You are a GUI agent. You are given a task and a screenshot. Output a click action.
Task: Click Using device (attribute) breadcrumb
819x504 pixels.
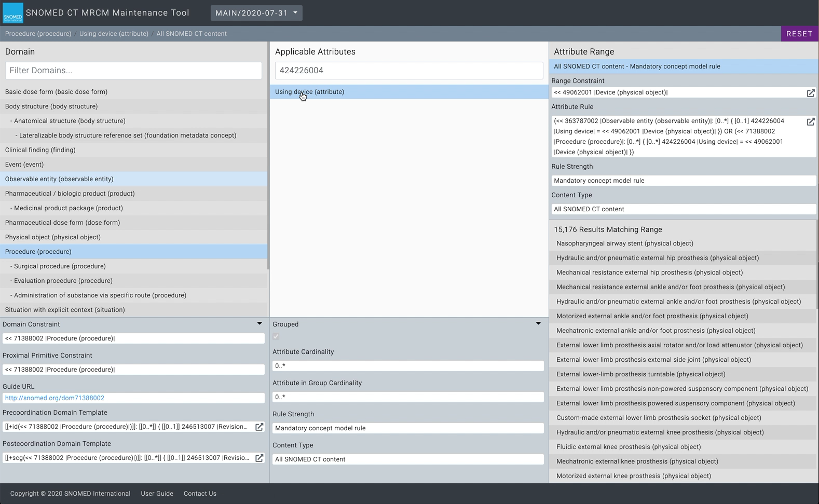pos(114,34)
